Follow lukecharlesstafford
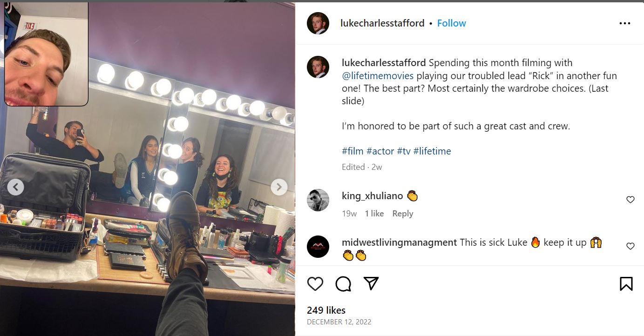 tap(451, 23)
